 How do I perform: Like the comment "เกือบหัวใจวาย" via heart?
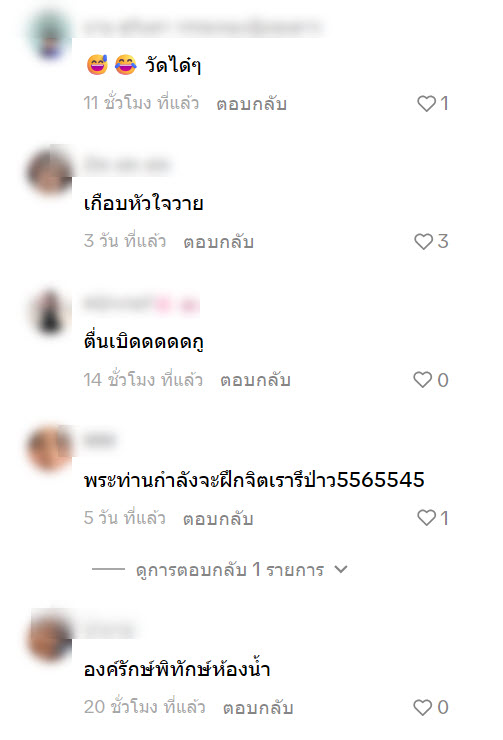pos(423,242)
